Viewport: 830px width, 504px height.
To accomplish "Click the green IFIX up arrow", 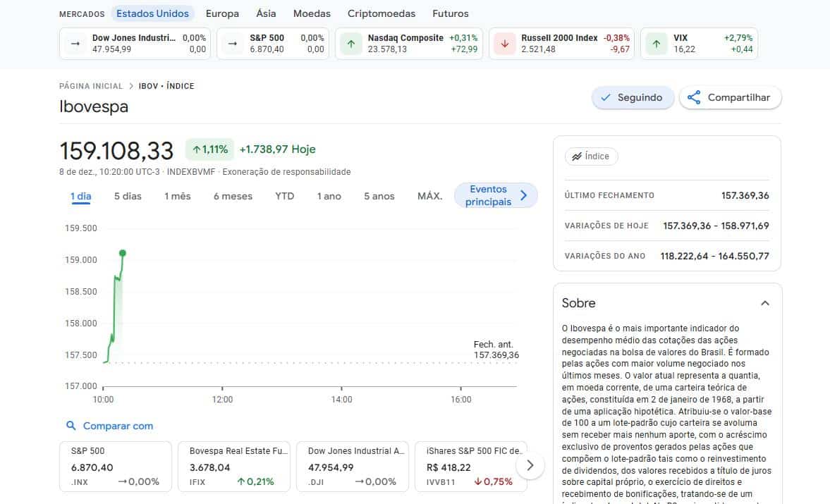I will 241,481.
